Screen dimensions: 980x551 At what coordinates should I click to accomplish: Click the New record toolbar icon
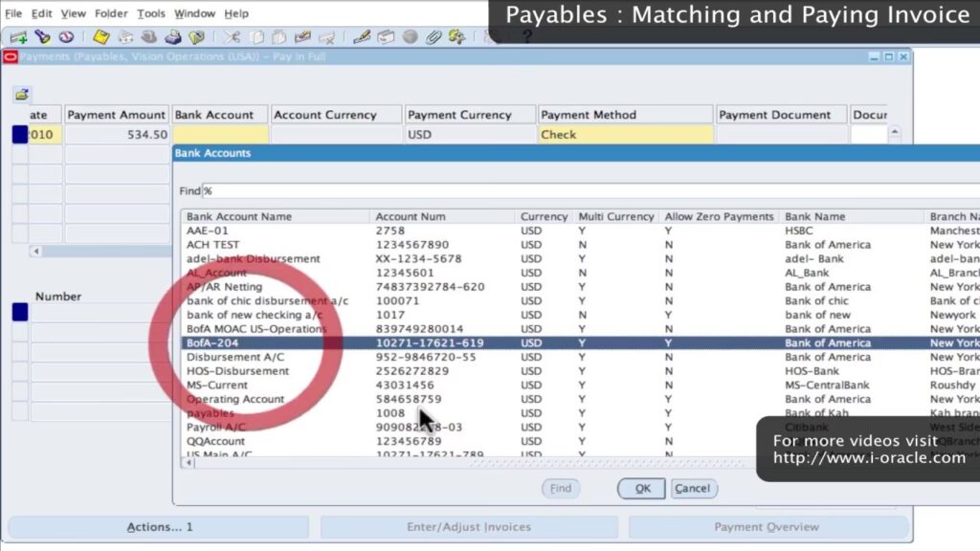tap(18, 37)
